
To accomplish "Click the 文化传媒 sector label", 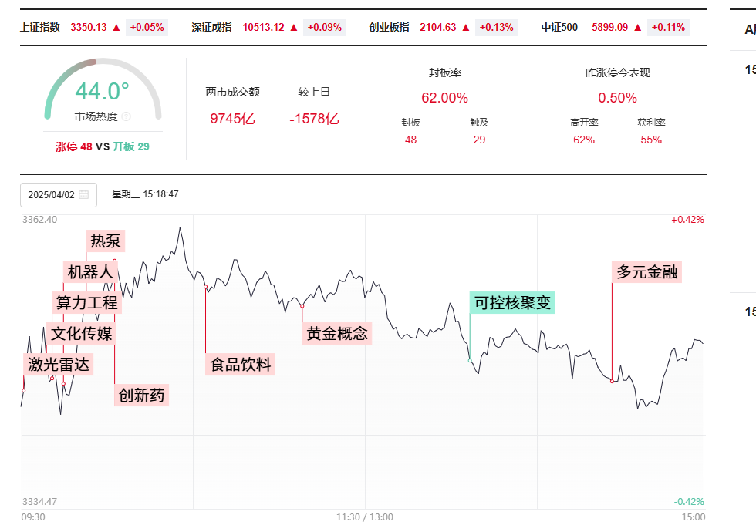I will 82,334.
